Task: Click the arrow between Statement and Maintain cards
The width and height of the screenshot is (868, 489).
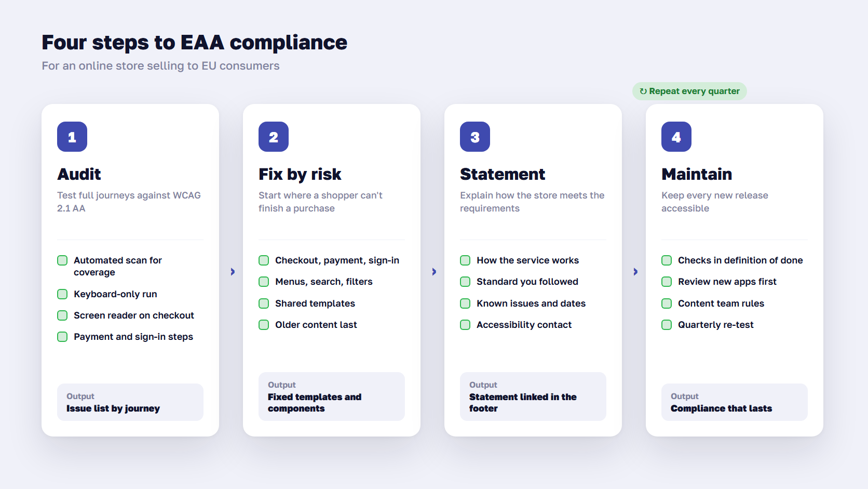Action: [635, 272]
